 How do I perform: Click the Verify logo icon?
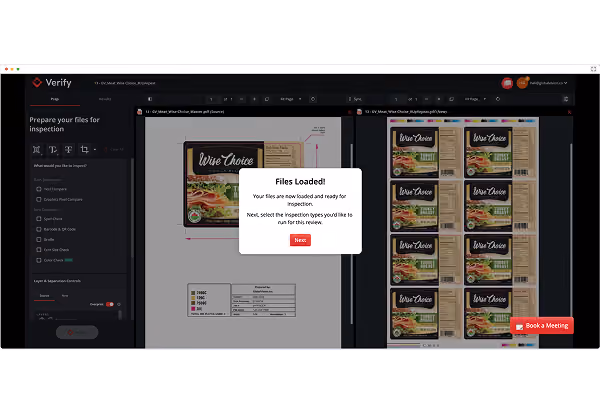(37, 82)
